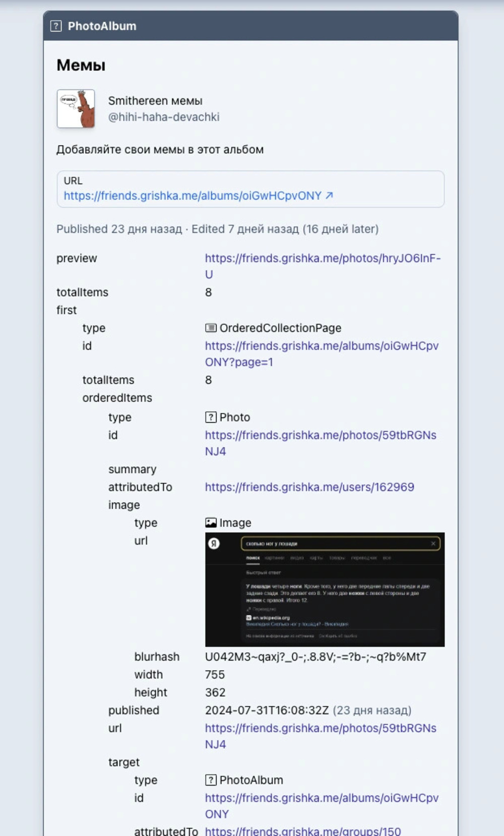Click the question-mark icon beside Photo type
This screenshot has height=836, width=504.
(211, 417)
